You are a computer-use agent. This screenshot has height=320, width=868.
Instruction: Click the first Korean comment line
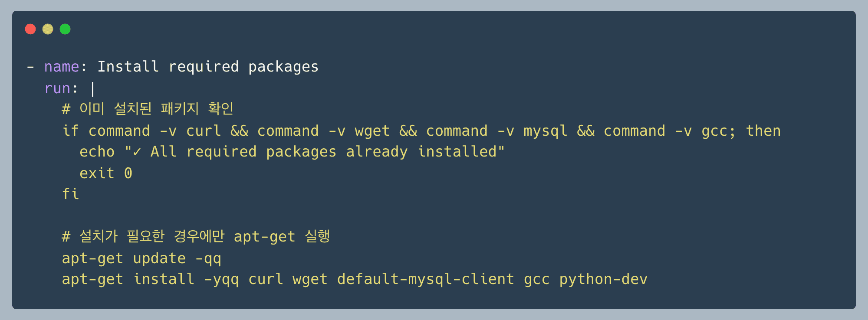coord(148,109)
